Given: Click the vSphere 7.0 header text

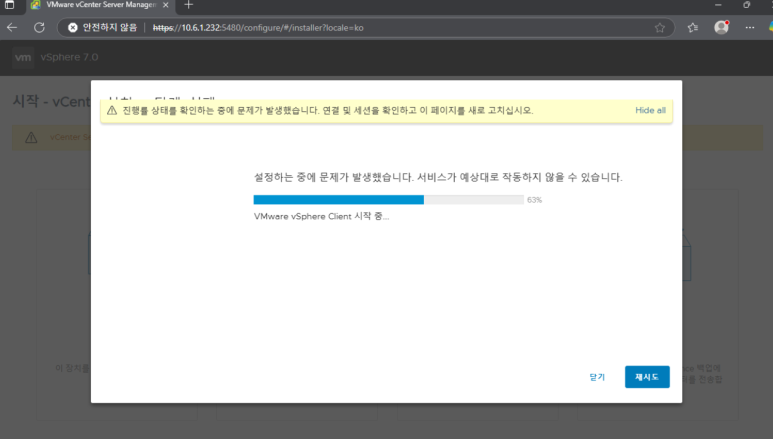Looking at the screenshot, I should coord(69,57).
